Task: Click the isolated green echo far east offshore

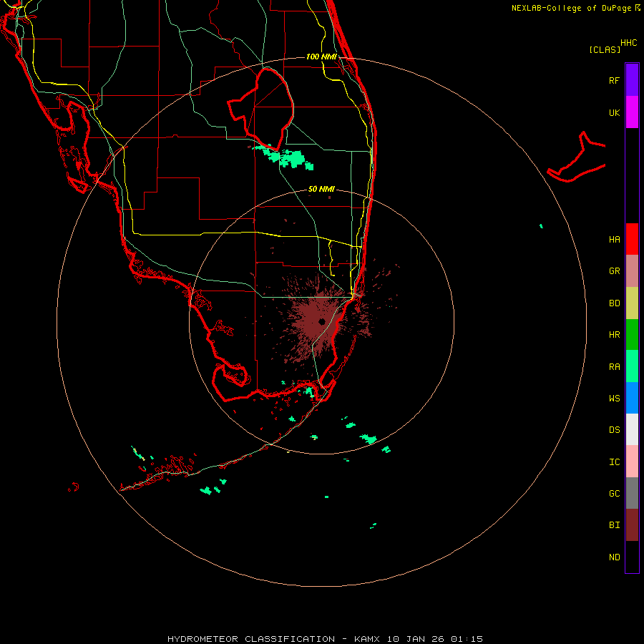Action: [x=542, y=226]
